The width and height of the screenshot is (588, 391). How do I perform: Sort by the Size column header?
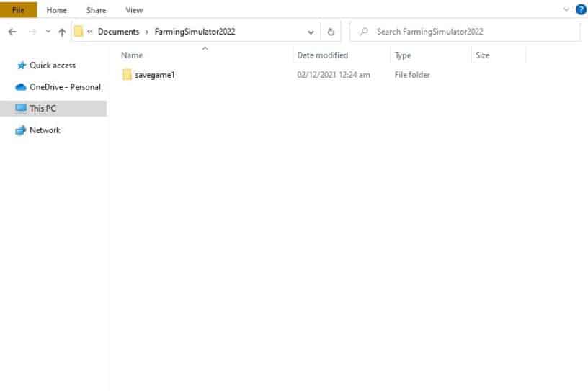point(483,55)
